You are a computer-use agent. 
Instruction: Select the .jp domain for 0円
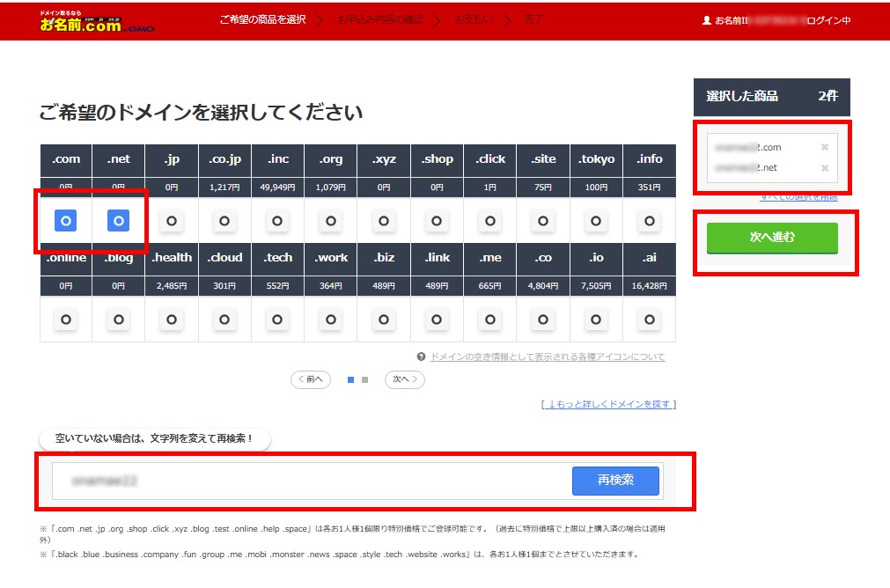pyautogui.click(x=171, y=221)
